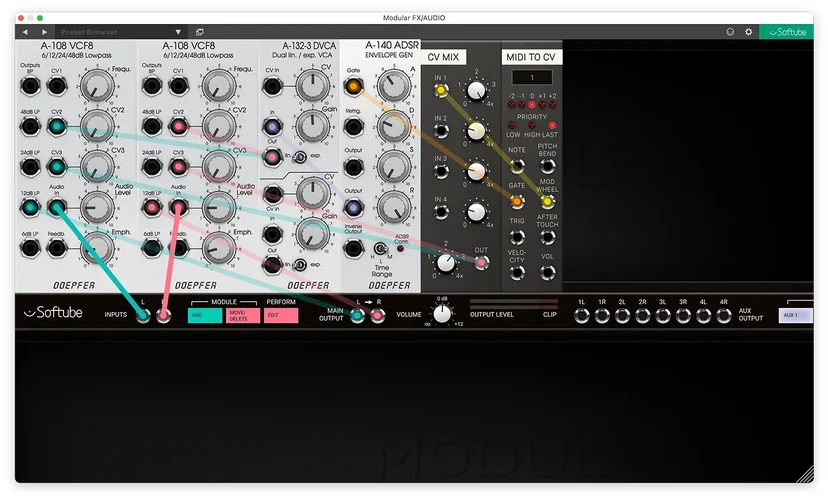Click the NOTE jack on MIDI TO CV

point(516,166)
